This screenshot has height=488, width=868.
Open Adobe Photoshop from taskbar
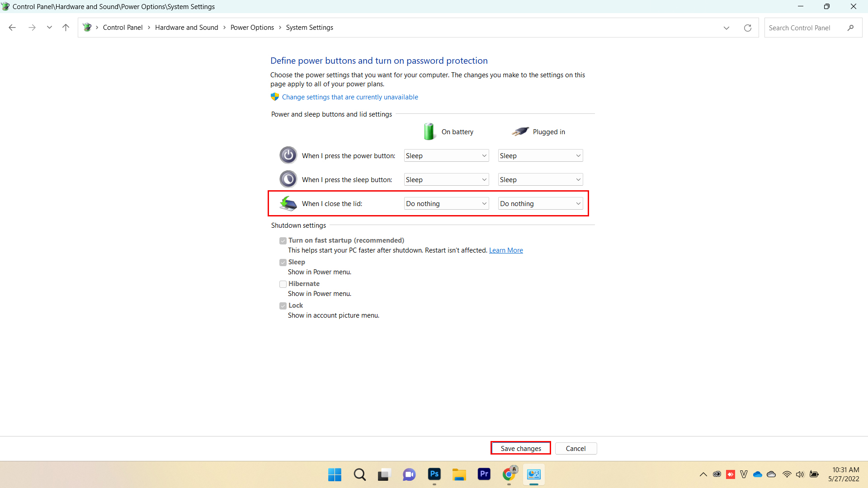point(434,474)
